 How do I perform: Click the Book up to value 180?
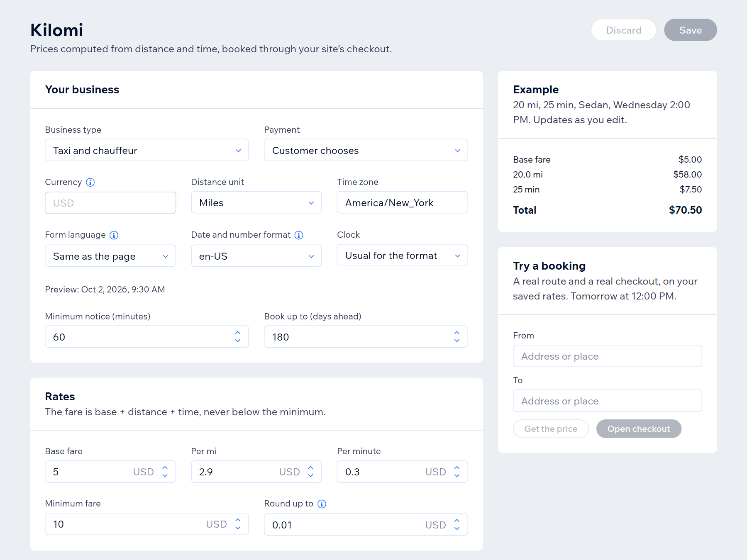(281, 337)
